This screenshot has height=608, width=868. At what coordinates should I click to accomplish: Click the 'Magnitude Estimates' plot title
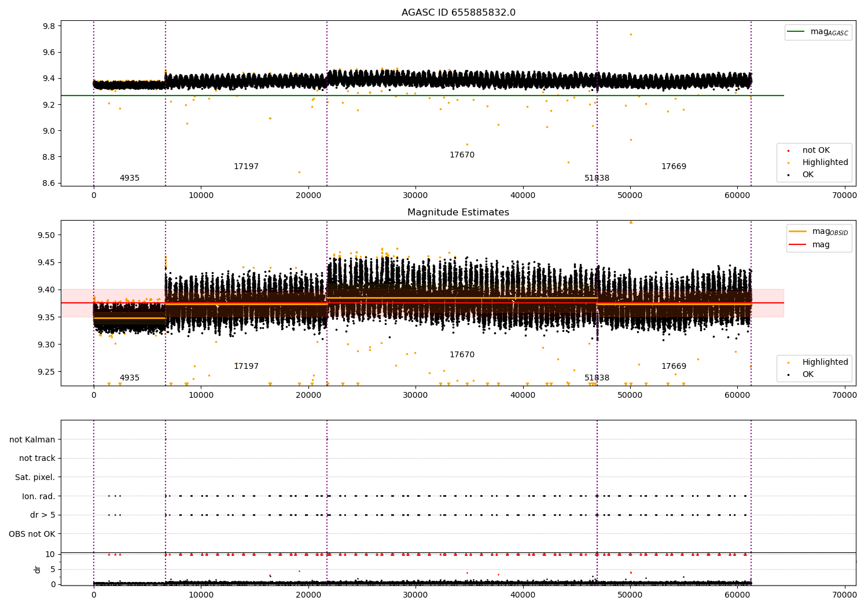click(x=458, y=213)
